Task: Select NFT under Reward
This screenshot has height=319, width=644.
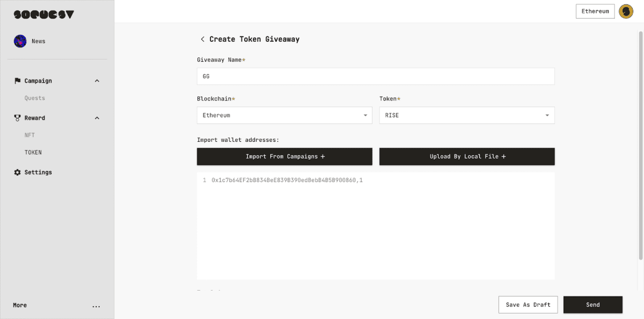Action: (x=30, y=135)
